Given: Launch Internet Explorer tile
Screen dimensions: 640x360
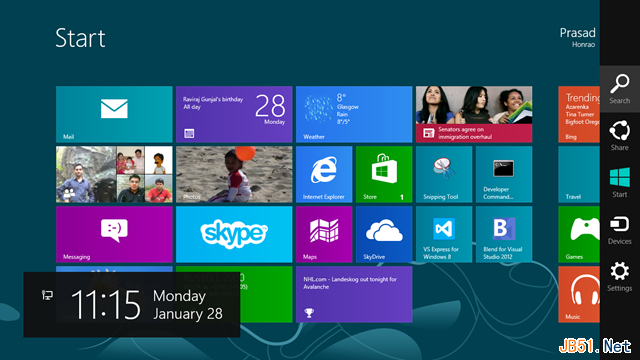Looking at the screenshot, I should pos(324,174).
